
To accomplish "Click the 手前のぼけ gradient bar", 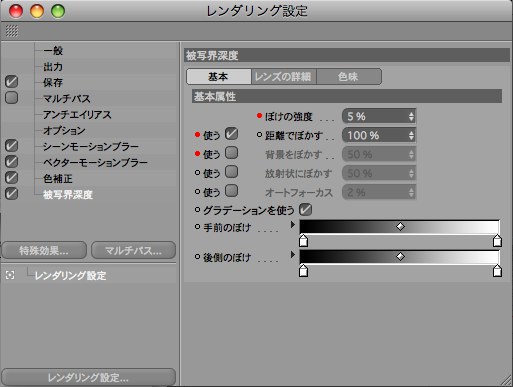I will pyautogui.click(x=400, y=227).
